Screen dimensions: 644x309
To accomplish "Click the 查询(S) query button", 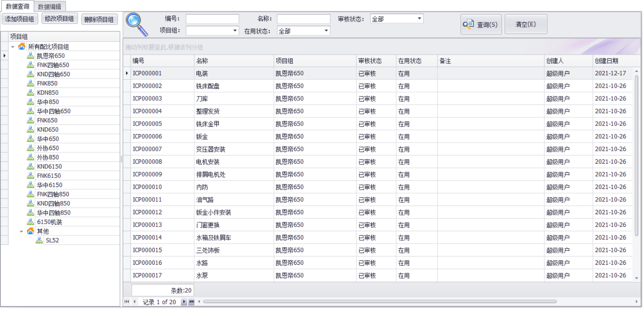I will [x=481, y=24].
